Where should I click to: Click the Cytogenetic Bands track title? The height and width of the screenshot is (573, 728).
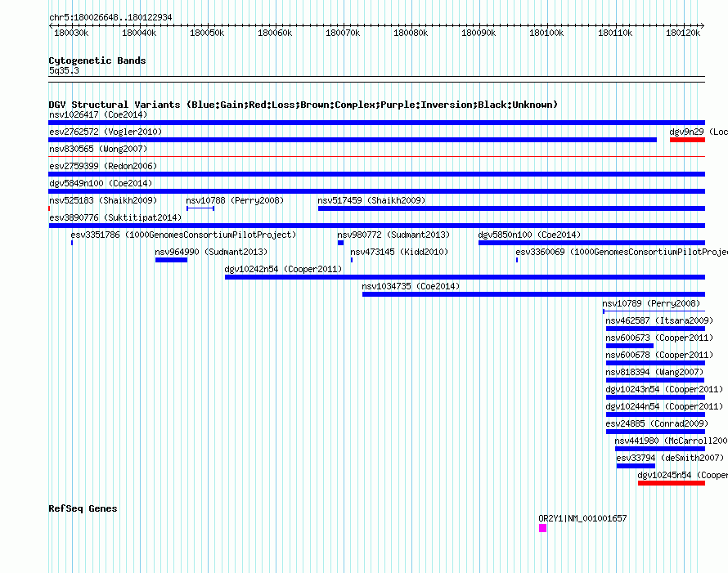[97, 60]
